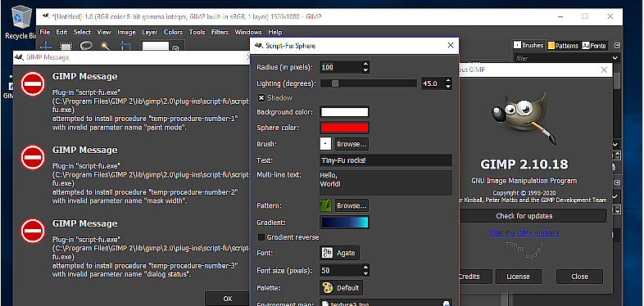This screenshot has height=306, width=644.
Task: Switch to the Patterns tab
Action: (x=563, y=46)
